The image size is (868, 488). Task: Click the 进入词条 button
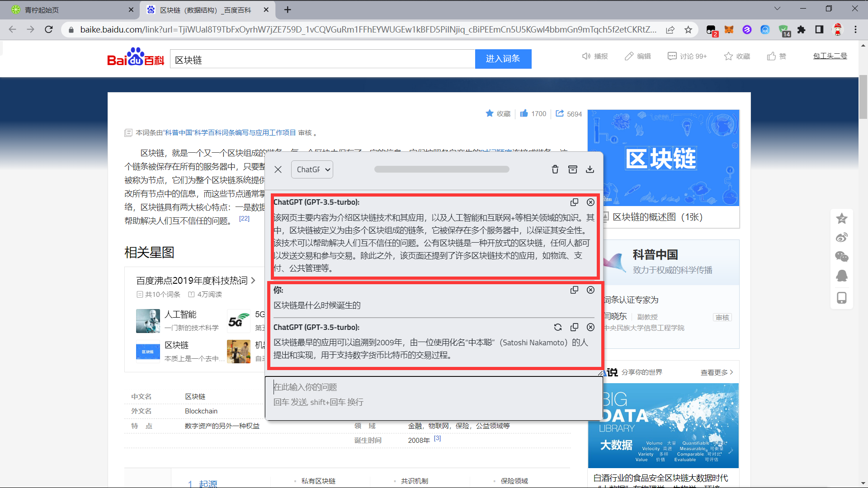[503, 59]
